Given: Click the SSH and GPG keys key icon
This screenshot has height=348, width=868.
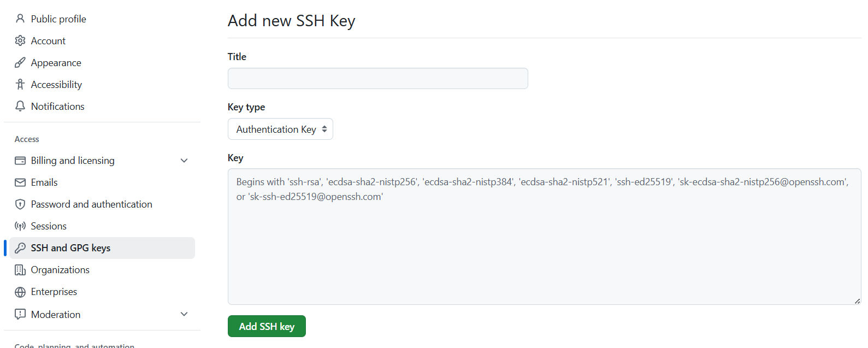Looking at the screenshot, I should [x=20, y=247].
